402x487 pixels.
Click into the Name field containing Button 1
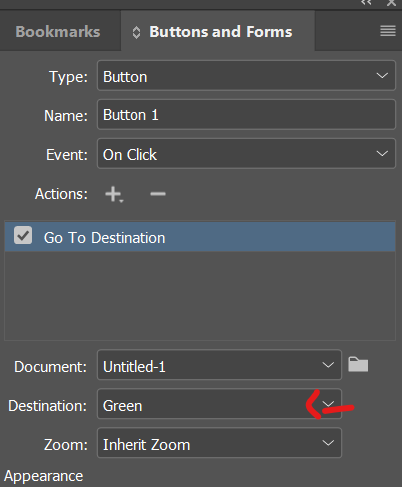(x=246, y=115)
